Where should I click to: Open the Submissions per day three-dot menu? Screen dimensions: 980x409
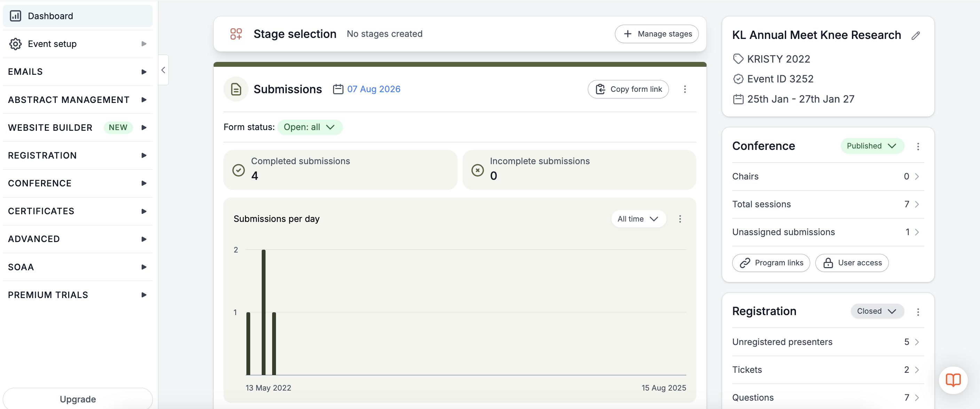[x=680, y=218]
